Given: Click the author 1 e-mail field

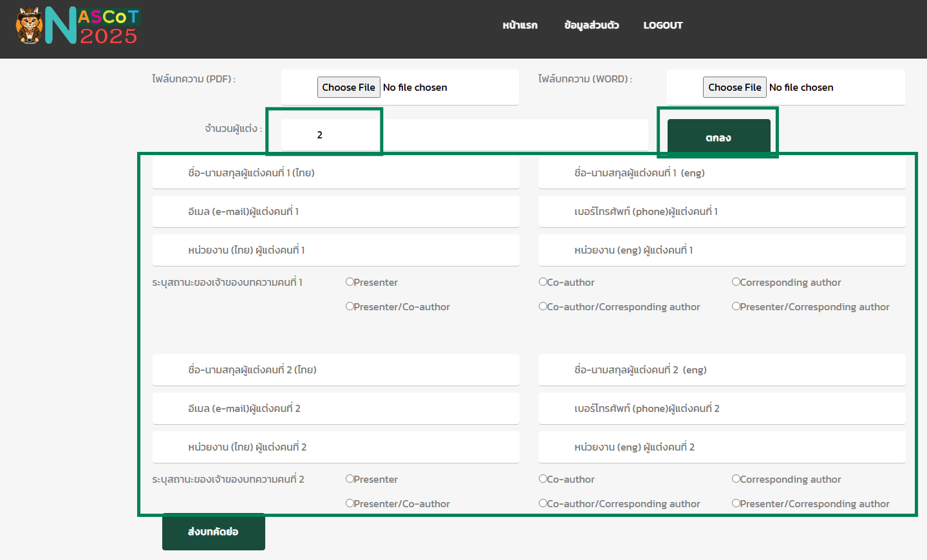Looking at the screenshot, I should 335,211.
